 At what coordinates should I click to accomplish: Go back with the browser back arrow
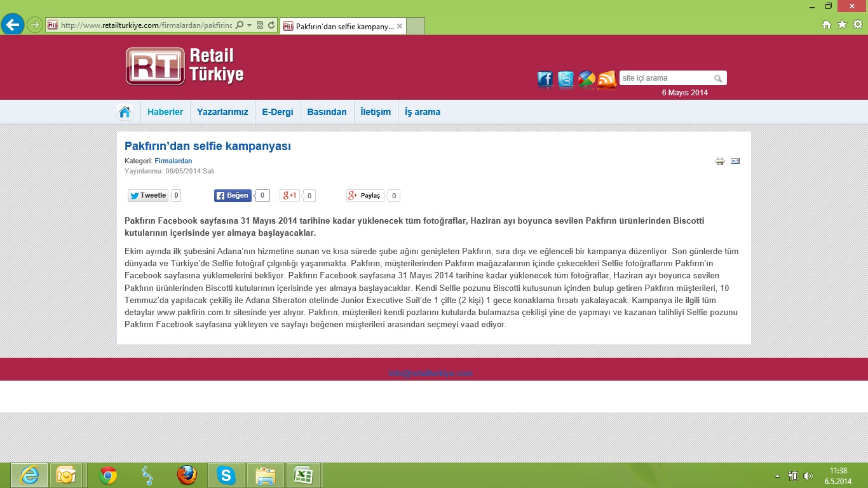(13, 25)
